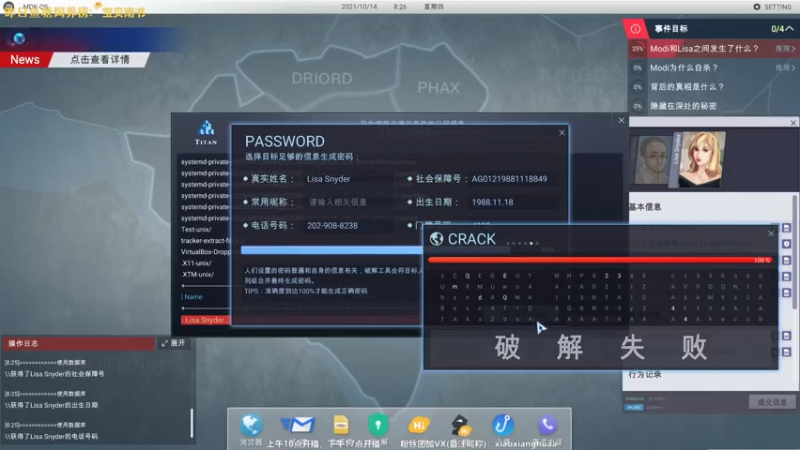This screenshot has width=800, height=450.
Task: Open the yellow file document icon in dock
Action: point(341,425)
